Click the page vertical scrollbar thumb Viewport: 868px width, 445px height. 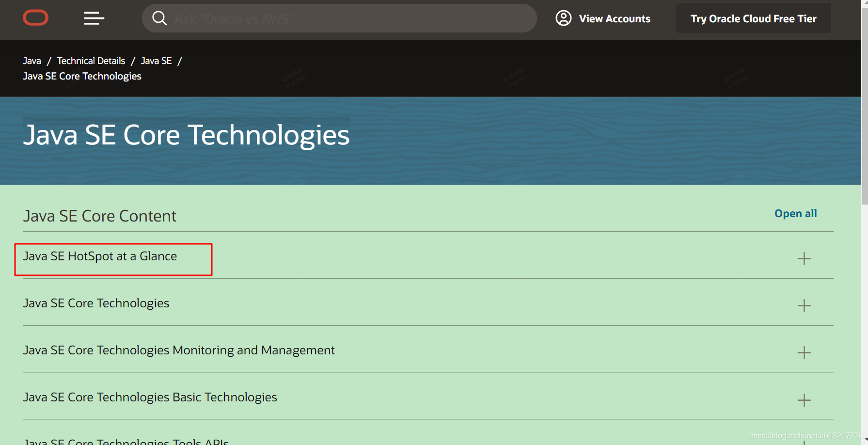point(865,107)
